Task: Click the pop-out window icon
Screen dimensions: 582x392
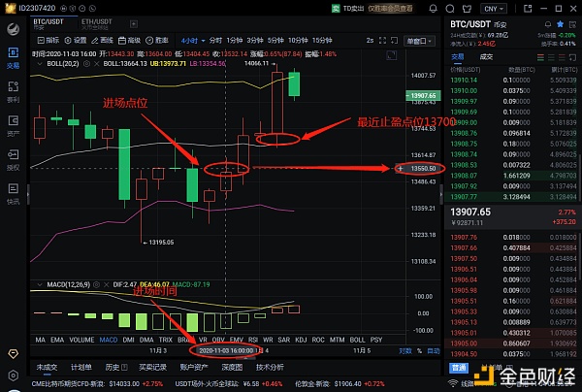Action: pos(528,8)
